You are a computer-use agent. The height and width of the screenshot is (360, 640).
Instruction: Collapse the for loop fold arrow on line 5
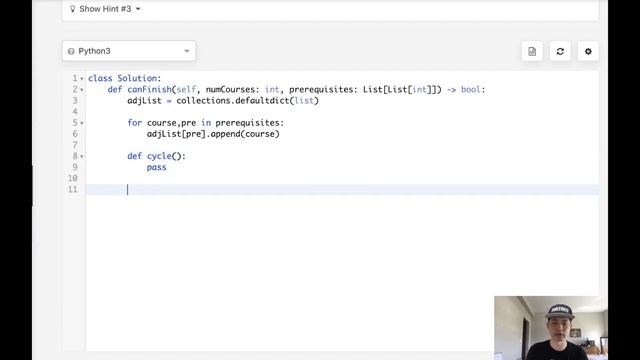point(82,123)
